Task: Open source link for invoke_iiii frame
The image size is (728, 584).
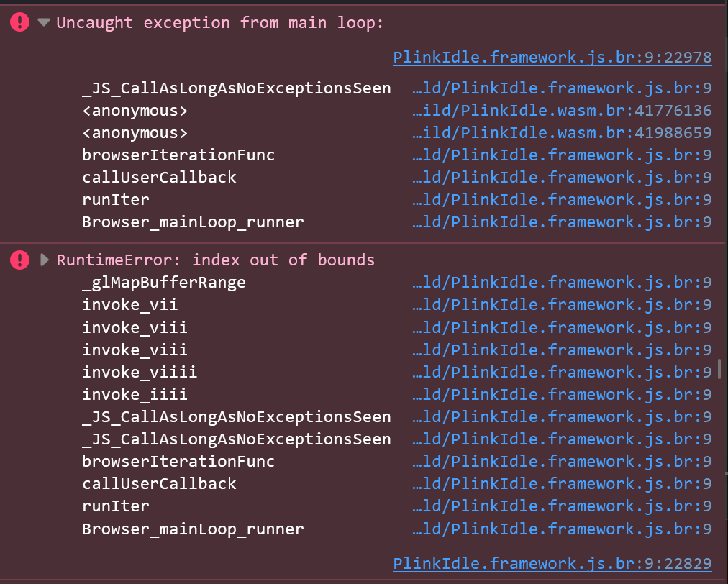Action: [562, 394]
